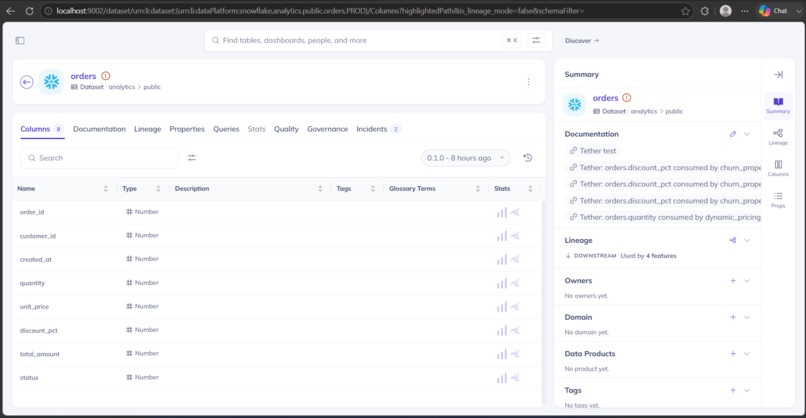The width and height of the screenshot is (806, 418).
Task: Switch to the Documentation tab
Action: (99, 129)
